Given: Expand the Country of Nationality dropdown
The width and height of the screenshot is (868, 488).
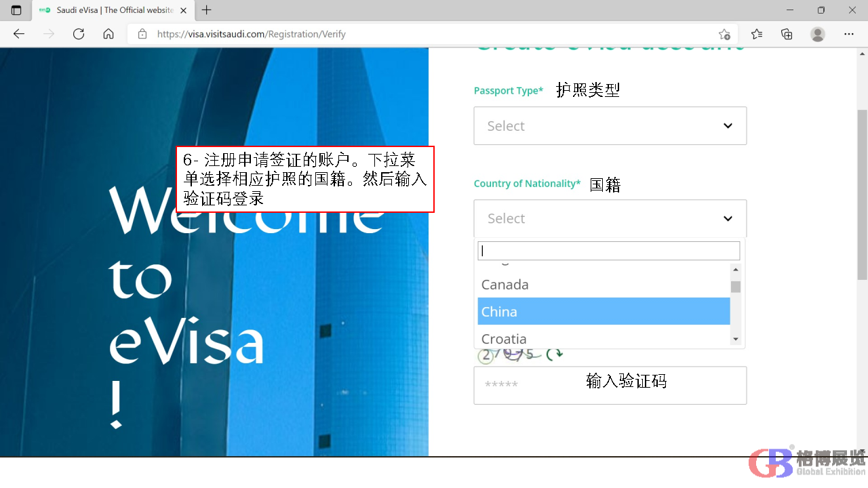Looking at the screenshot, I should [610, 218].
